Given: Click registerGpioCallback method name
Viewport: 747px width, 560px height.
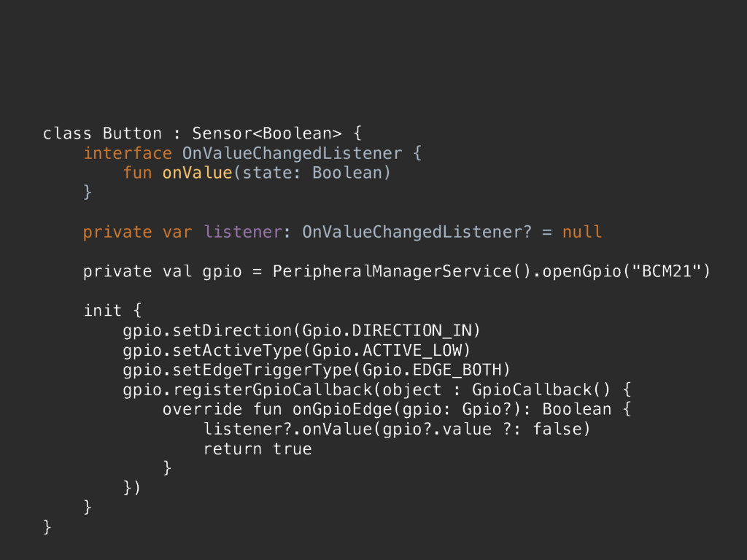Looking at the screenshot, I should (x=272, y=390).
